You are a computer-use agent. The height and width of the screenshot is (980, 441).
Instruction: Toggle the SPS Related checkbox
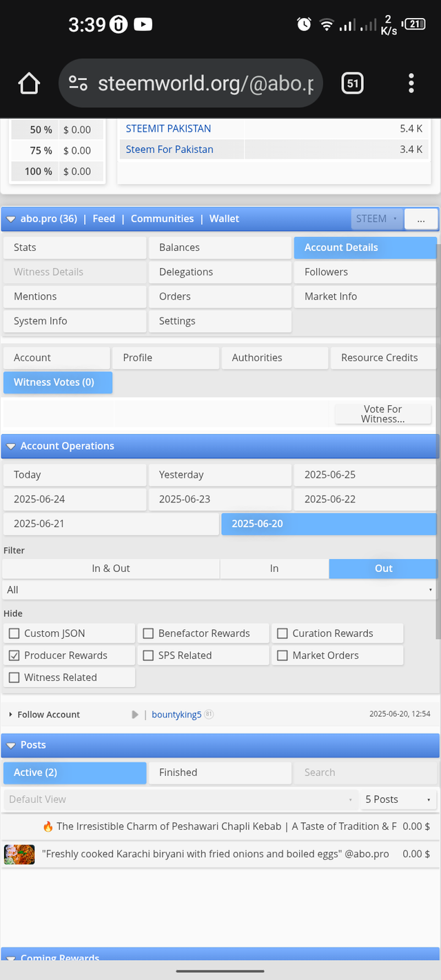coord(148,655)
